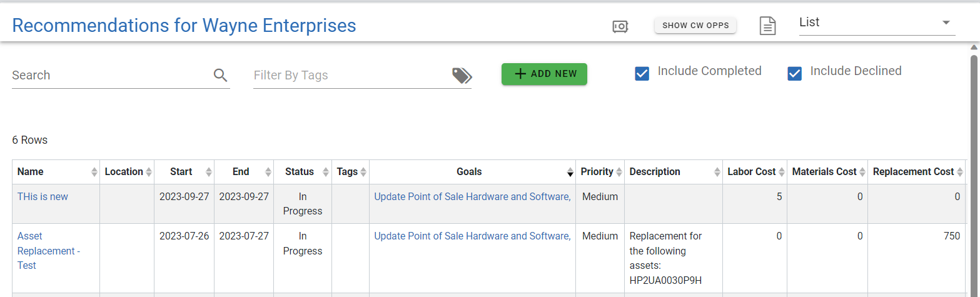The height and width of the screenshot is (297, 980).
Task: Click description text 'Replacement for the following assets'
Action: coord(665,251)
